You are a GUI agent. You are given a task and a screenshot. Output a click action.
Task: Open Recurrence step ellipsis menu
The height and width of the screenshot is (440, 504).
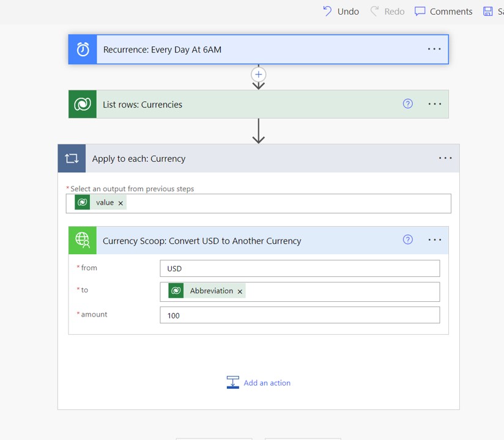pyautogui.click(x=434, y=49)
